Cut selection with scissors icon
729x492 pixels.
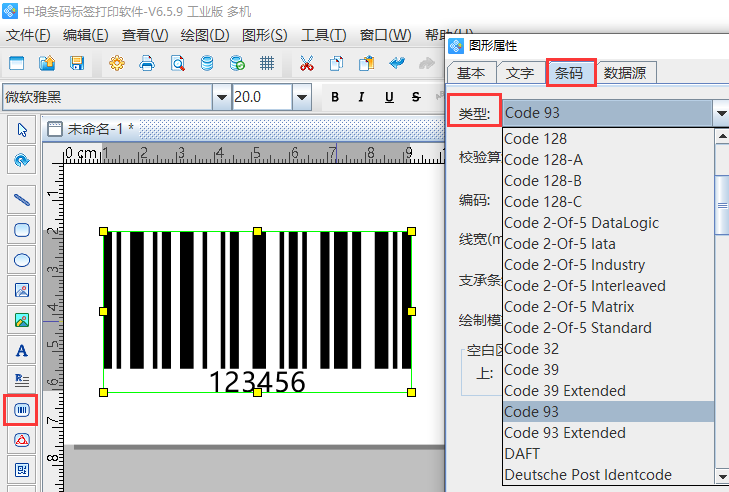tap(306, 63)
